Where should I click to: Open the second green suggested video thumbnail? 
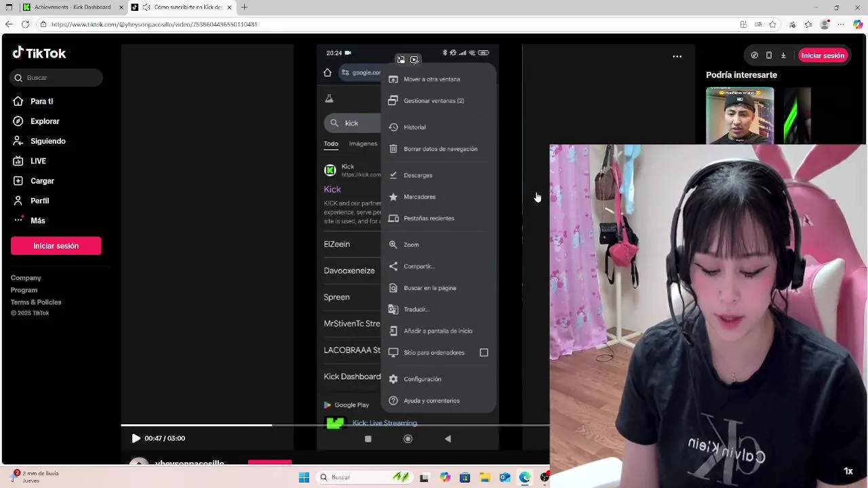[x=797, y=115]
